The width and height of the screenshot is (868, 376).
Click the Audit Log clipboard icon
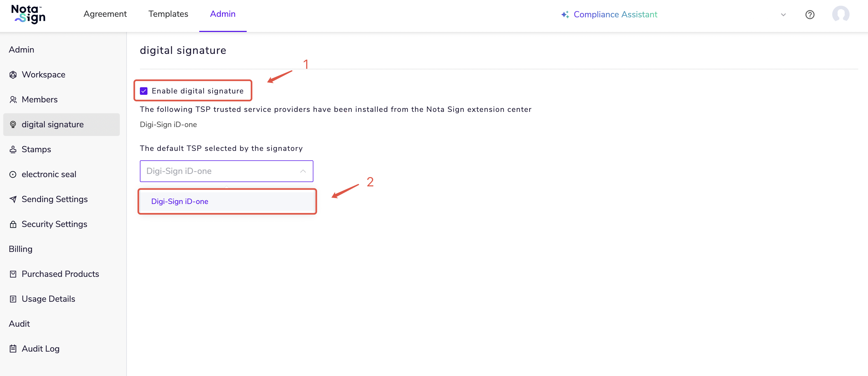[x=13, y=349]
